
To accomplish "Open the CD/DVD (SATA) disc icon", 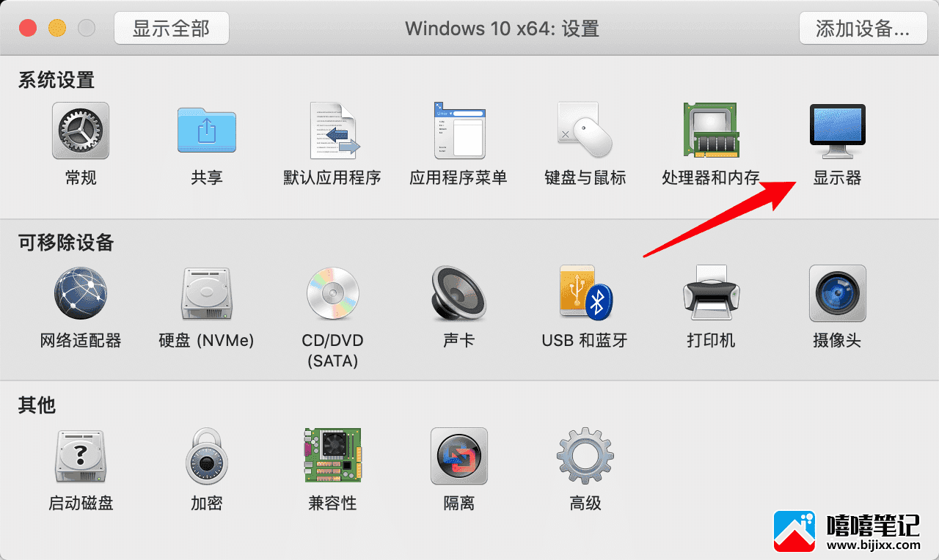I will click(x=333, y=293).
